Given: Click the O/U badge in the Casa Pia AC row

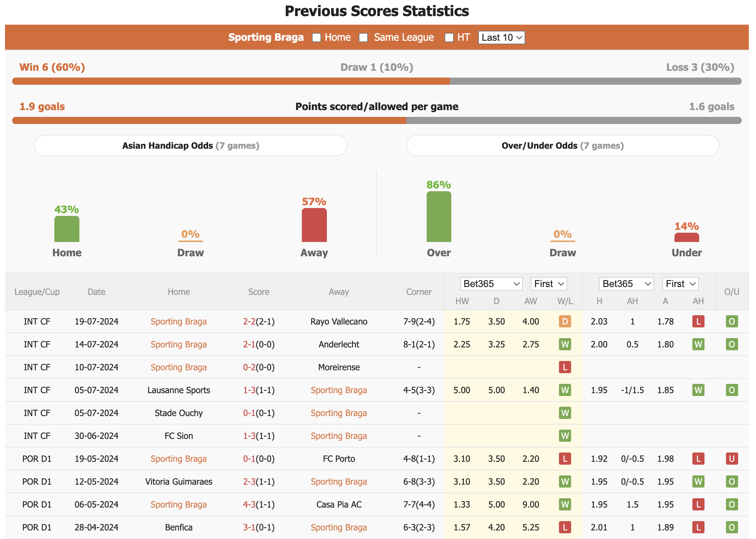Looking at the screenshot, I should pyautogui.click(x=732, y=504).
